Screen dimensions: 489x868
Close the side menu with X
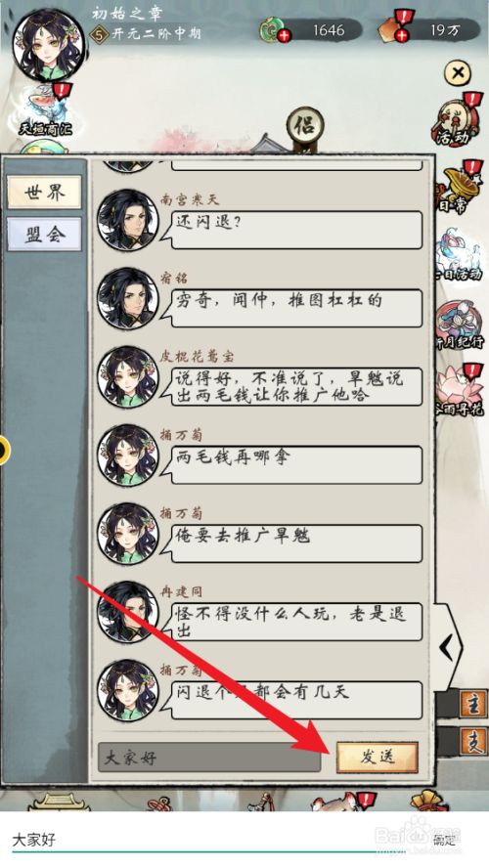[x=459, y=72]
